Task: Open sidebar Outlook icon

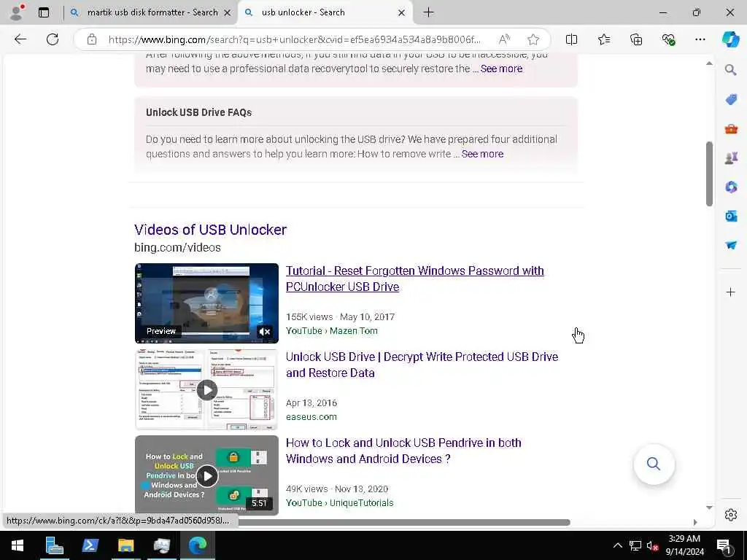Action: [x=731, y=216]
